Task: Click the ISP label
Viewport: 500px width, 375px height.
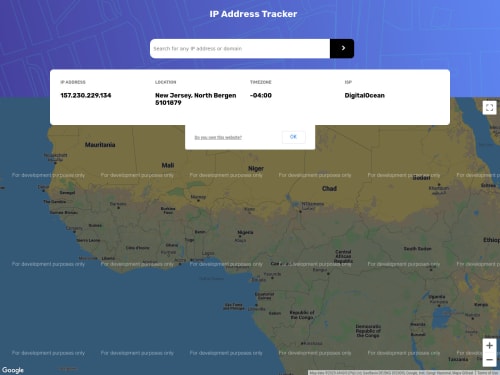Action: pyautogui.click(x=348, y=82)
